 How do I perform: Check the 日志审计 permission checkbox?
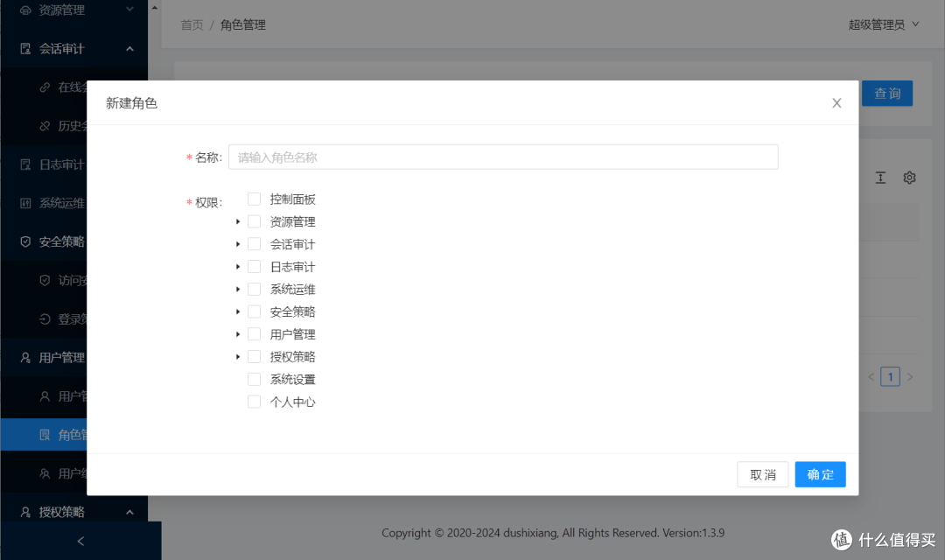pyautogui.click(x=255, y=266)
